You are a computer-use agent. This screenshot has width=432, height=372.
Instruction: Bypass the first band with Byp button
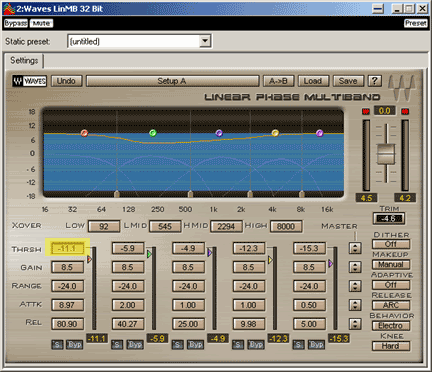pyautogui.click(x=74, y=344)
